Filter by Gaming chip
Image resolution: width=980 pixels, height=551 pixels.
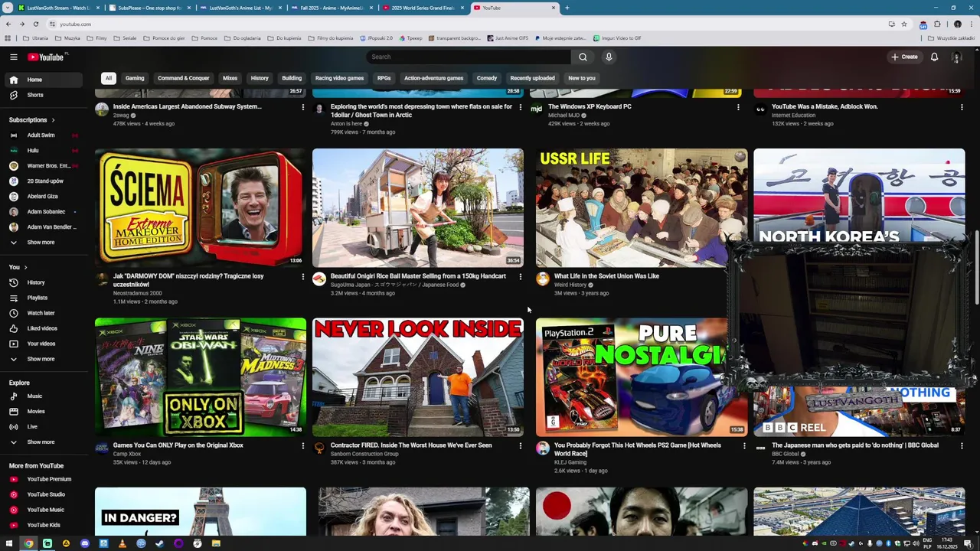[x=135, y=78]
